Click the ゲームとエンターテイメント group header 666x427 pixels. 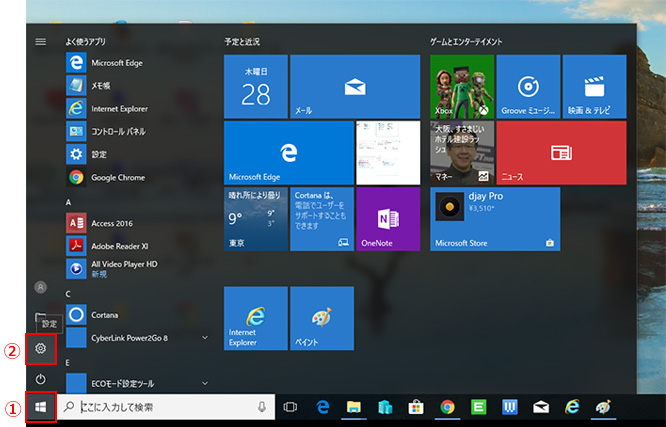tap(466, 42)
